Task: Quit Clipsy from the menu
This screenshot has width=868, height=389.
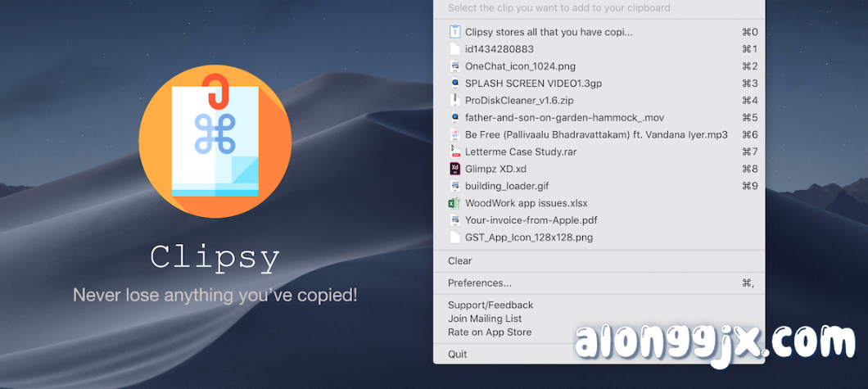Action: tap(599, 354)
